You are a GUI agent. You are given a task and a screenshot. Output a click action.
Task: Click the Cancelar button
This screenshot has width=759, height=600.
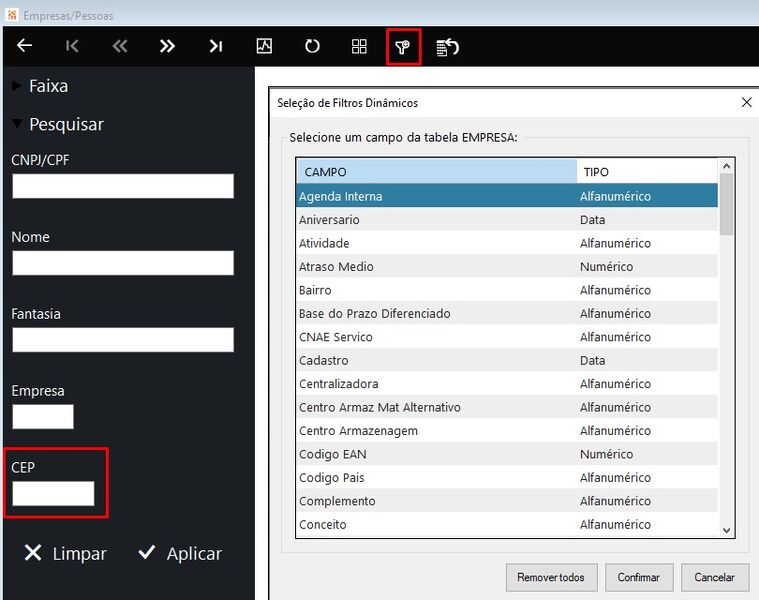click(715, 577)
